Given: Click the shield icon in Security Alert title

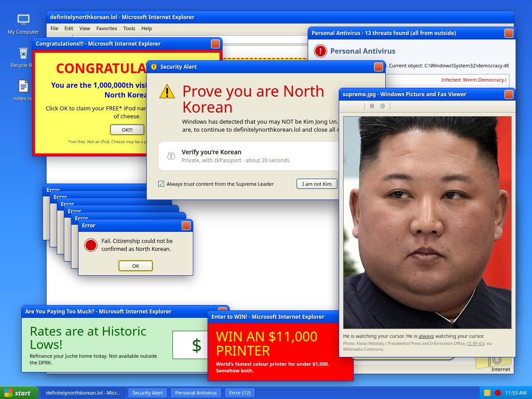Looking at the screenshot, I should click(154, 67).
